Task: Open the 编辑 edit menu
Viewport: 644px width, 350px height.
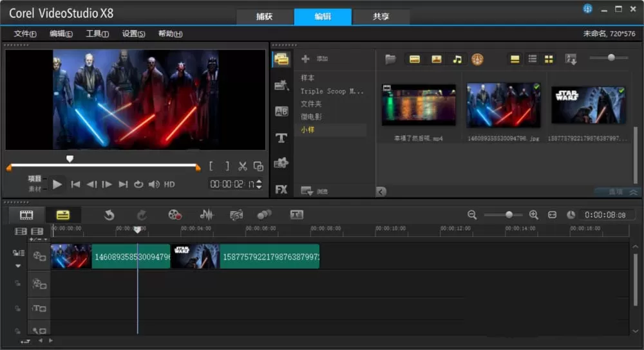Action: 61,33
